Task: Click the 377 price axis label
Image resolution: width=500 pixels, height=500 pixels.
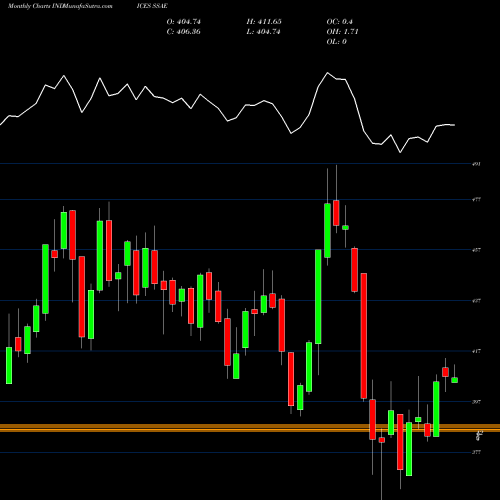Action: pyautogui.click(x=477, y=452)
